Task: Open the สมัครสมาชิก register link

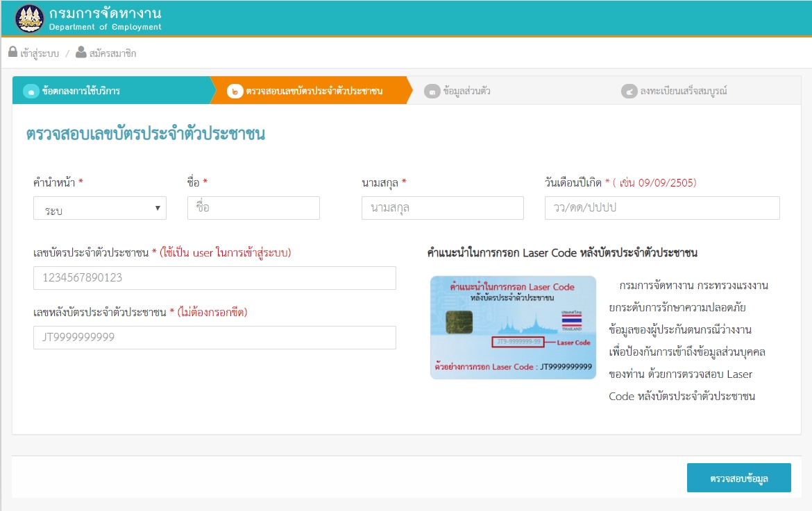Action: coord(112,53)
